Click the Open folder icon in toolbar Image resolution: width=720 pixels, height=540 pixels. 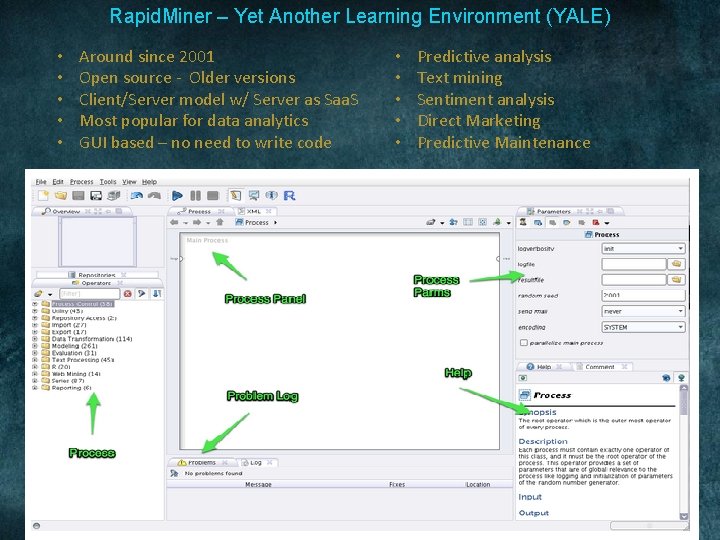[61, 196]
